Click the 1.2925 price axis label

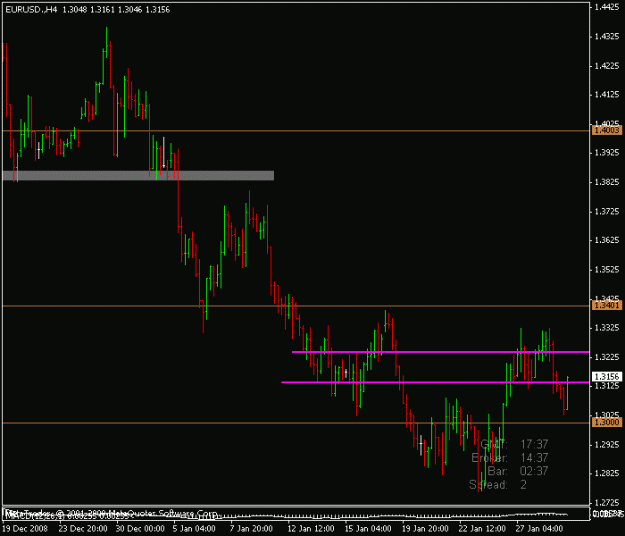[607, 444]
